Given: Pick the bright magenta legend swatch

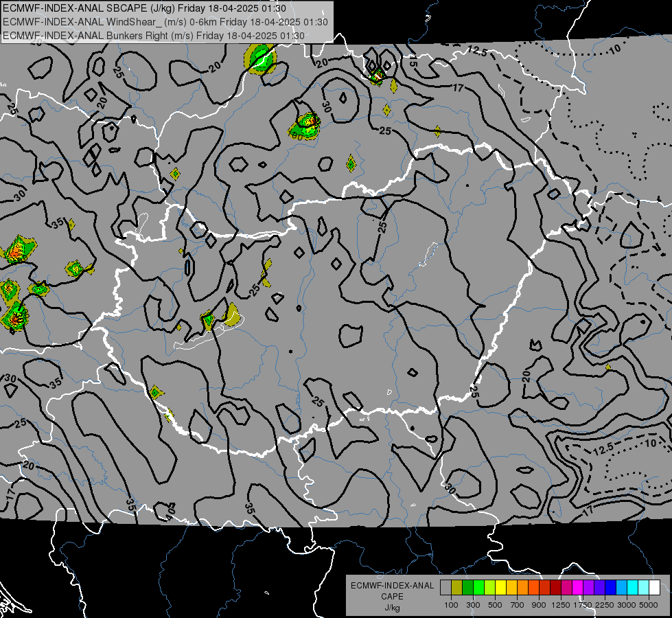Looking at the screenshot, I should click(577, 588).
